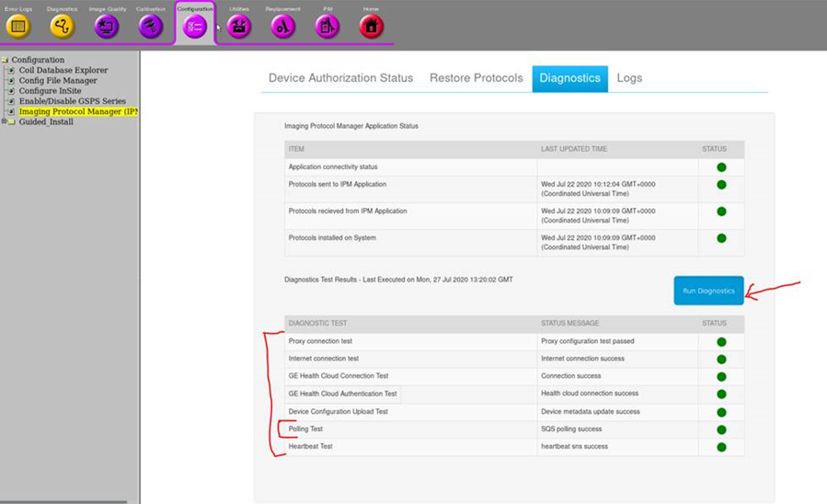Click status dot for Protocols installed on System

coord(721,238)
